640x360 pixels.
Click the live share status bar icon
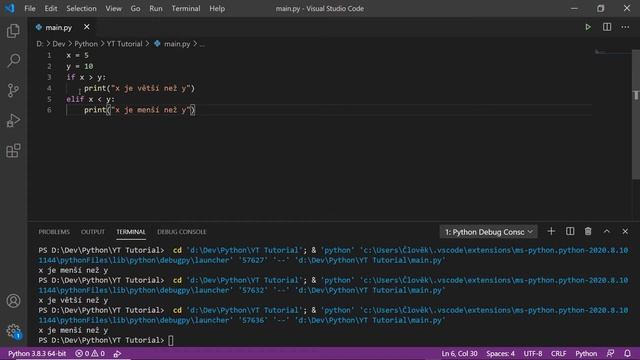click(x=117, y=353)
